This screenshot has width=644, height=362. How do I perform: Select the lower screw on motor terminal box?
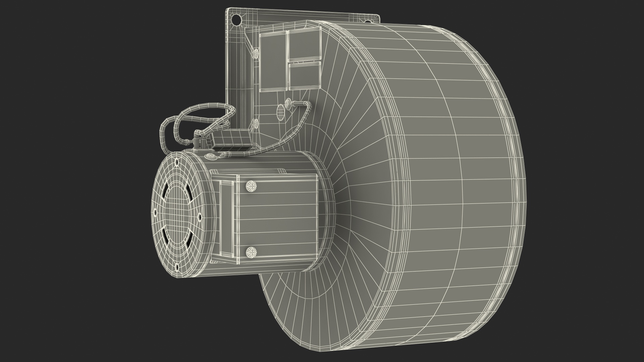pyautogui.click(x=251, y=252)
